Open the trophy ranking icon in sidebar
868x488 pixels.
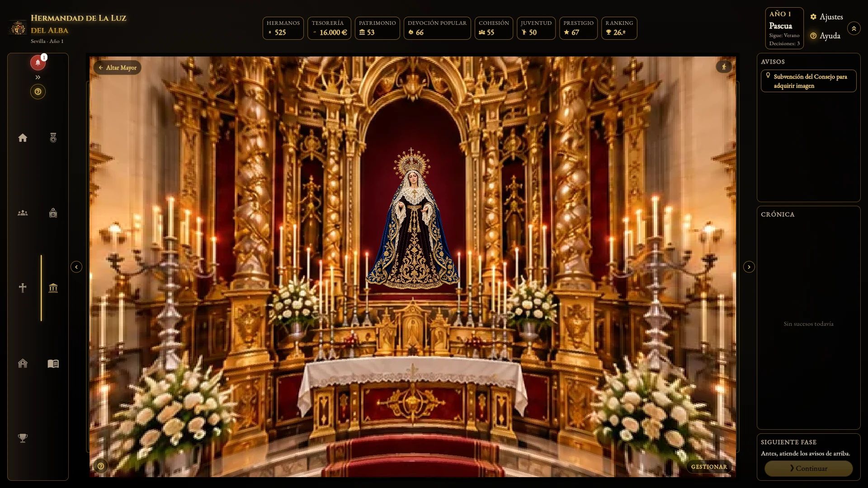[23, 438]
